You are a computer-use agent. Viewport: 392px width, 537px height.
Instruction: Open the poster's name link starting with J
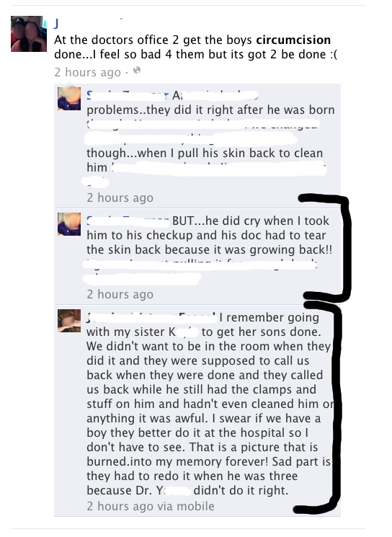pos(56,24)
